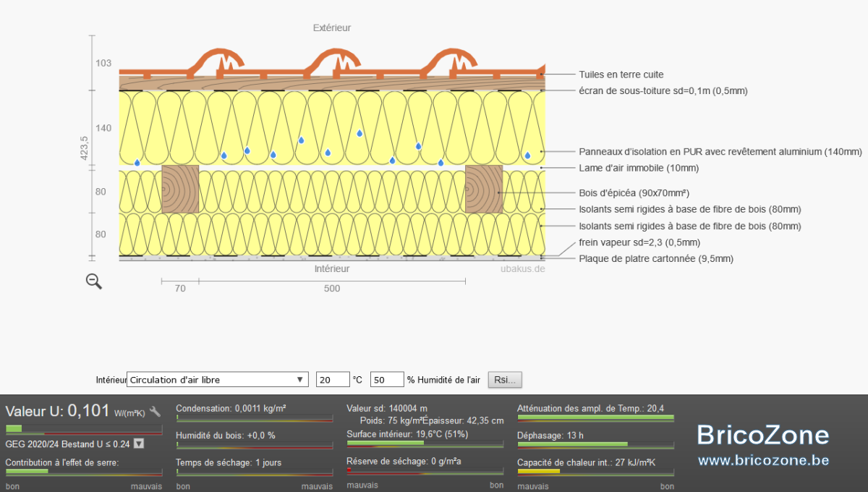
Task: Expand the GEG 2020/24 Bestand dropdown arrow
Action: tap(139, 444)
